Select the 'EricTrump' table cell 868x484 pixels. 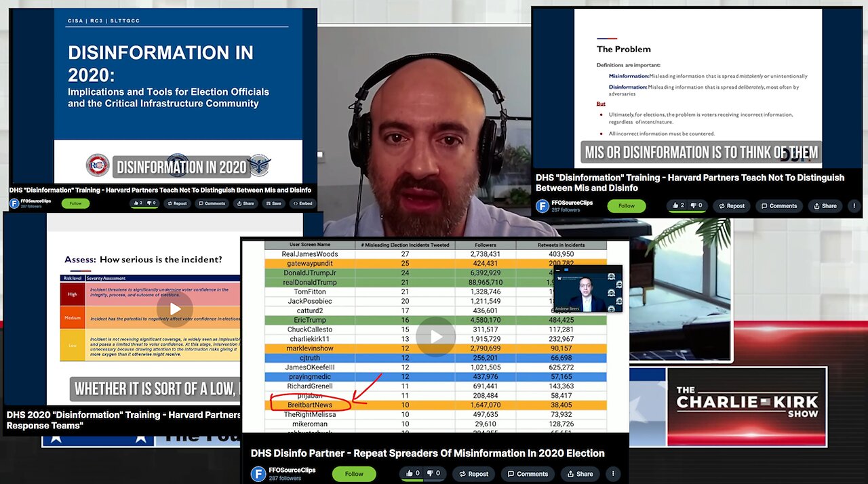coord(309,320)
